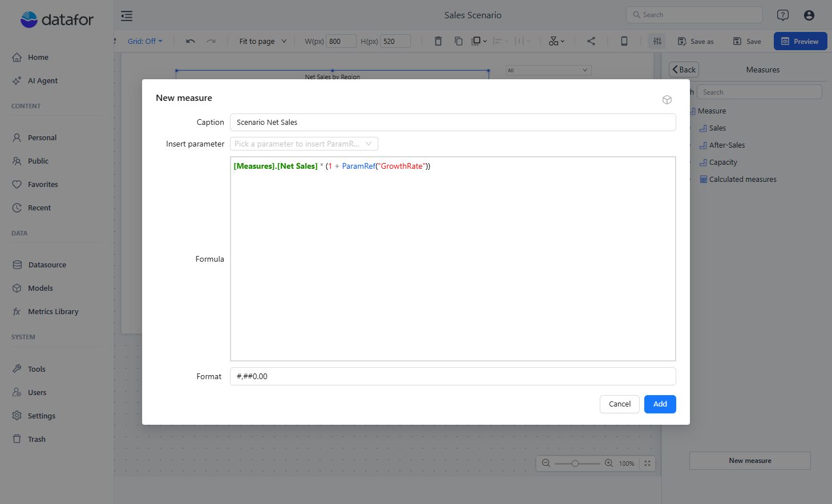Cancel the New measure dialog
The width and height of the screenshot is (832, 504).
click(x=620, y=404)
